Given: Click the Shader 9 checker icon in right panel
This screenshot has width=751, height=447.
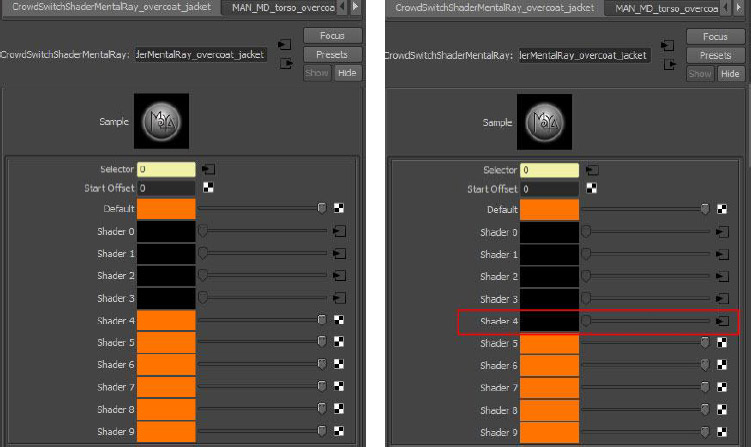Looking at the screenshot, I should pyautogui.click(x=722, y=432).
